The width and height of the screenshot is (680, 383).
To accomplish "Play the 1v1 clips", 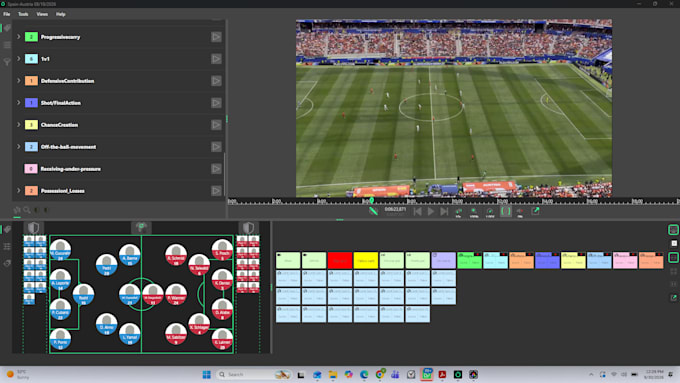I will [x=216, y=59].
